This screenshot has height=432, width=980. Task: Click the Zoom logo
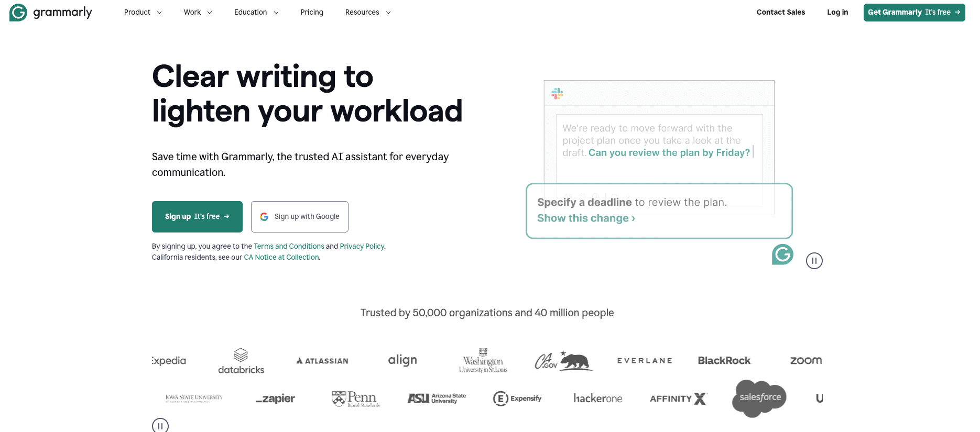806,361
